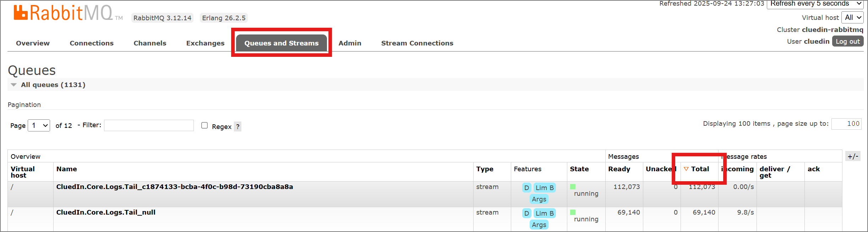The height and width of the screenshot is (232, 868).
Task: Go to the Admin tab
Action: pyautogui.click(x=350, y=43)
